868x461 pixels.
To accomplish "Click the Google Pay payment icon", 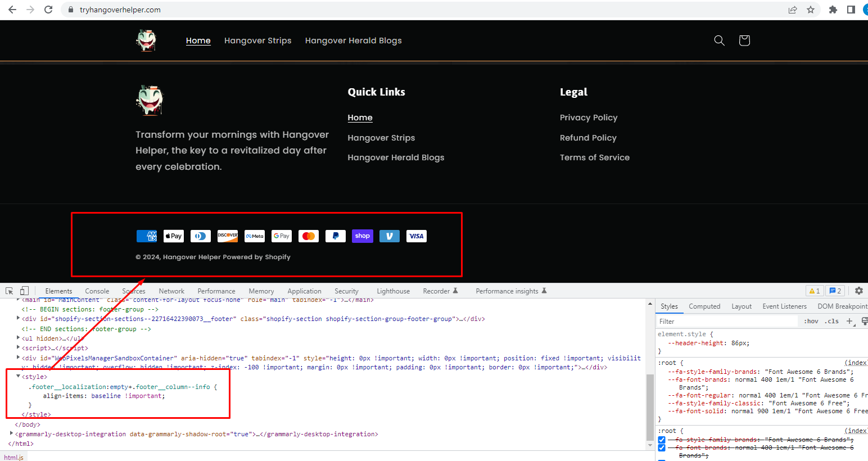I will 282,236.
